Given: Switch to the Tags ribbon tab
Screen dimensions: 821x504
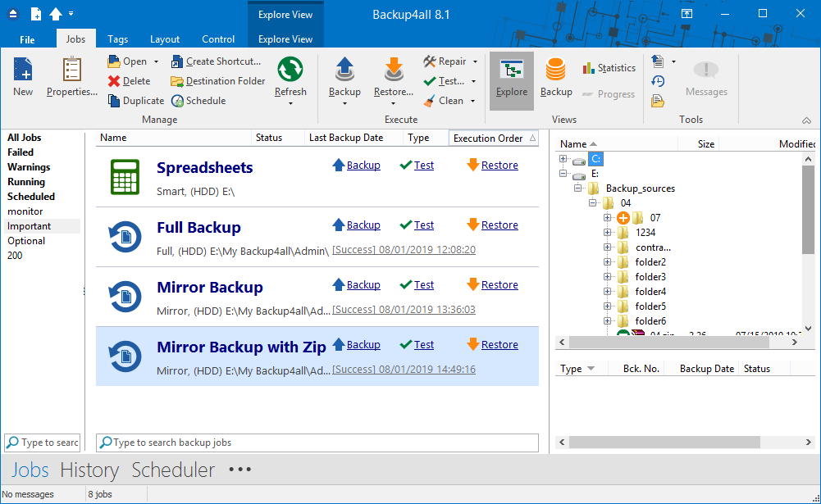Looking at the screenshot, I should click(x=117, y=39).
